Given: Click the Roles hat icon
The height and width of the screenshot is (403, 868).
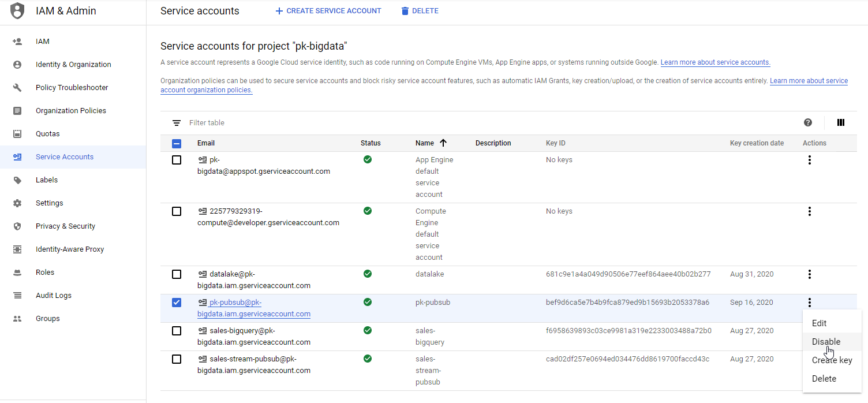Looking at the screenshot, I should coord(17,273).
